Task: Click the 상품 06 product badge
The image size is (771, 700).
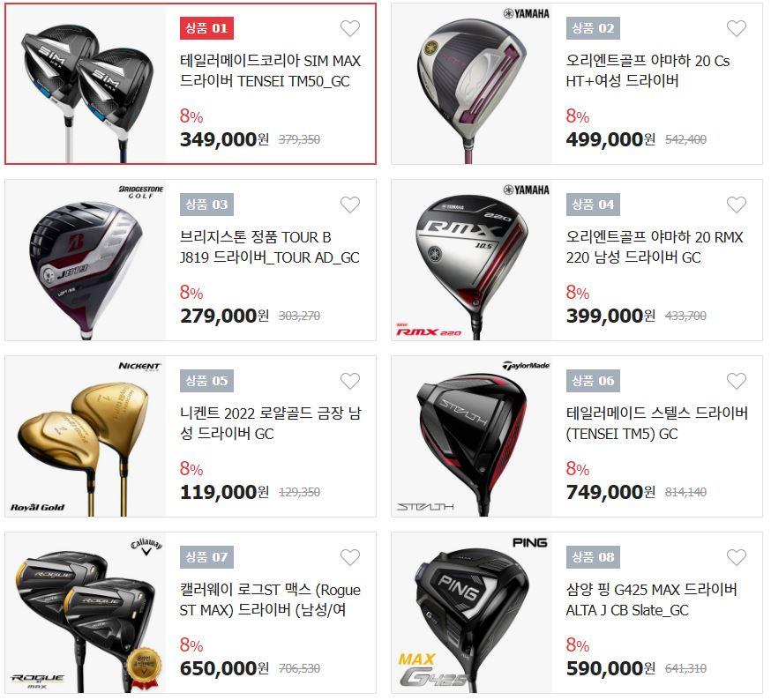Action: 593,381
